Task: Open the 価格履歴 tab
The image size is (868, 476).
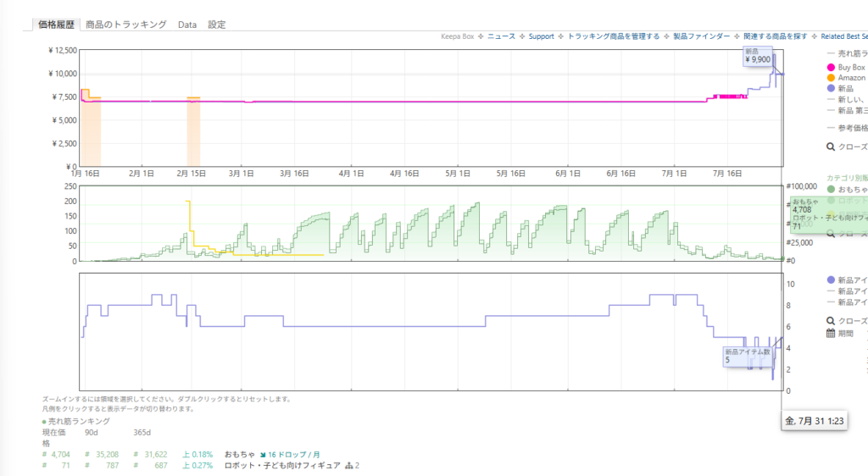Action: click(56, 25)
